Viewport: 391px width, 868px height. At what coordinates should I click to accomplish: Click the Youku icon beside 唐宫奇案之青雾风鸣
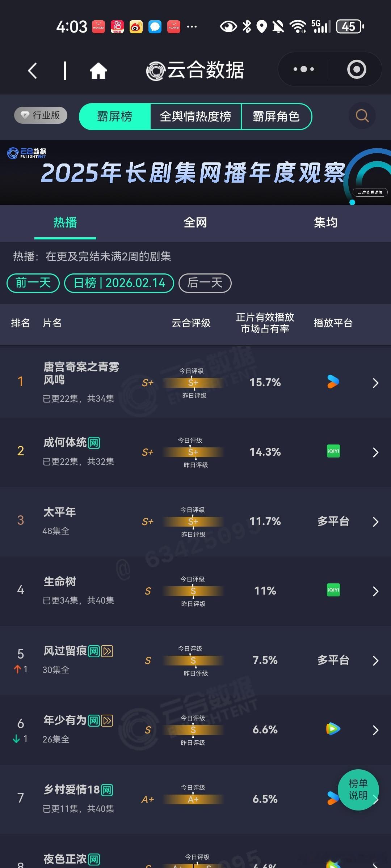333,382
